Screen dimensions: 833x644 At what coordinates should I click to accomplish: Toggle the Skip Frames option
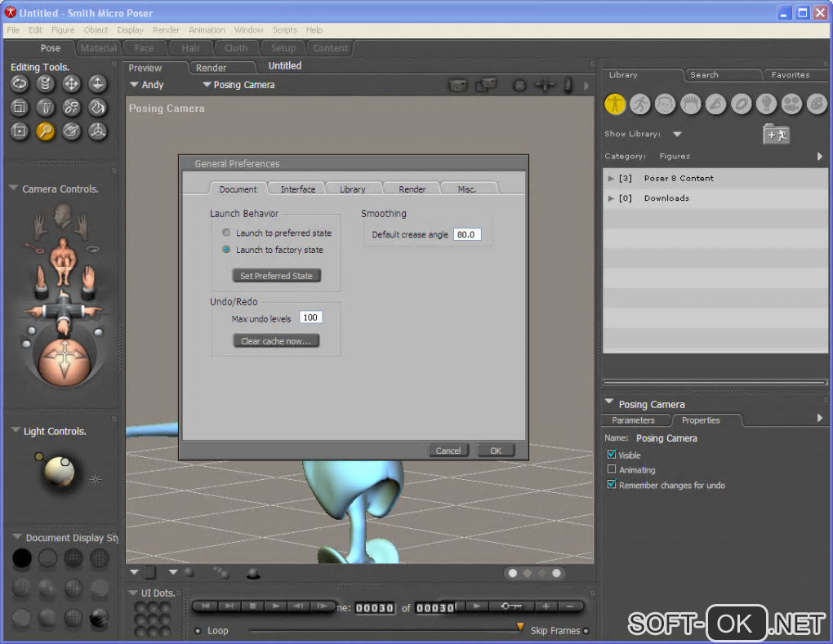pyautogui.click(x=586, y=631)
